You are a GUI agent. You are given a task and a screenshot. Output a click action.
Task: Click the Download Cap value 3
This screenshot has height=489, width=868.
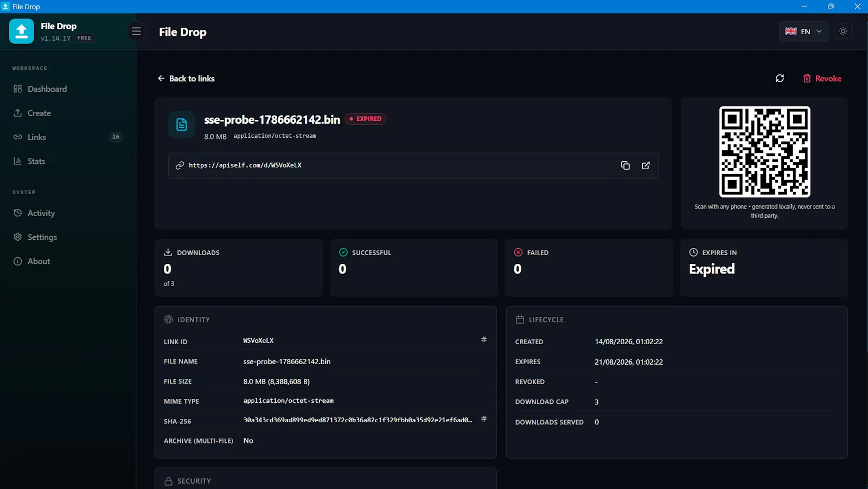596,402
